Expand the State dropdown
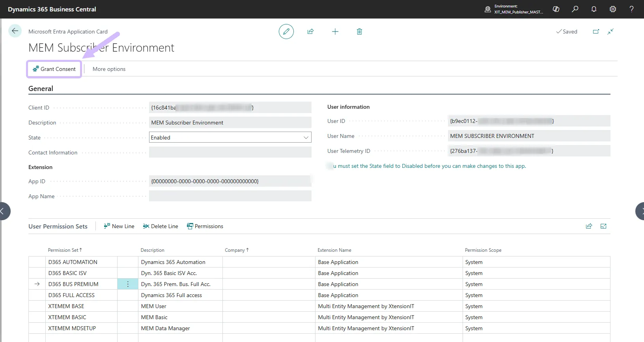 (306, 138)
